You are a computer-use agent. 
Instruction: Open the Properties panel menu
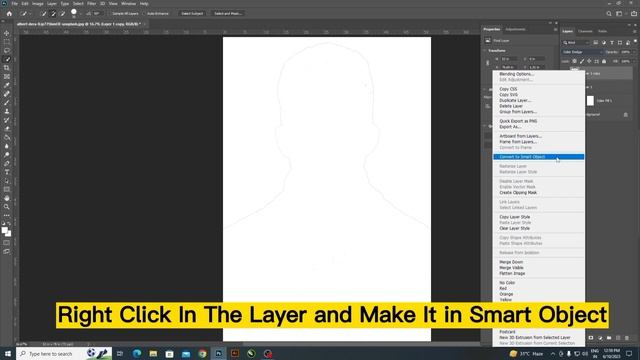coord(556,29)
